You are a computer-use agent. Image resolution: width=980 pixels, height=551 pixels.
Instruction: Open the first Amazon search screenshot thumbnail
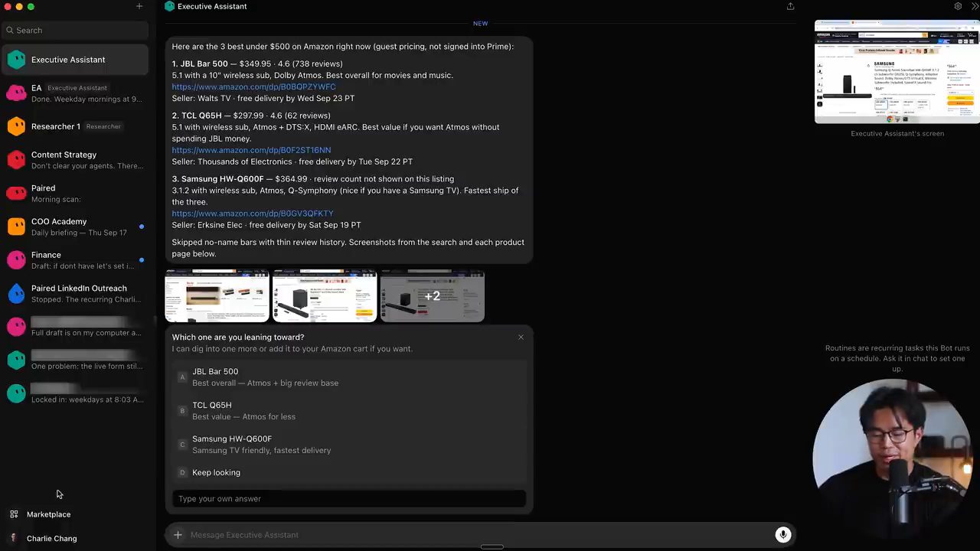[x=217, y=296]
